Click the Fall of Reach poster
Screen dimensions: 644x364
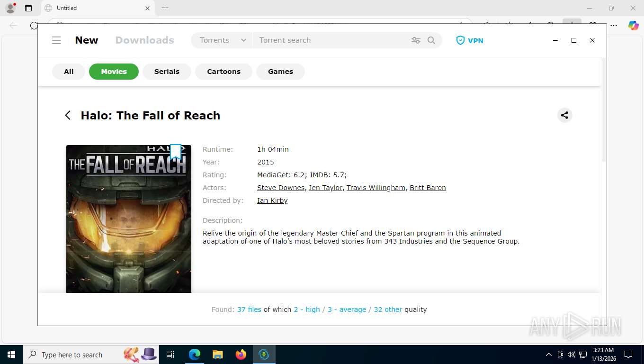[129, 218]
